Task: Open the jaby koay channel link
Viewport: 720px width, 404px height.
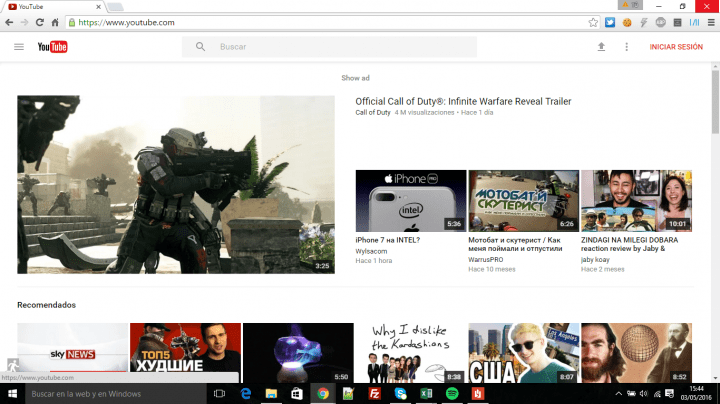Action: (595, 259)
